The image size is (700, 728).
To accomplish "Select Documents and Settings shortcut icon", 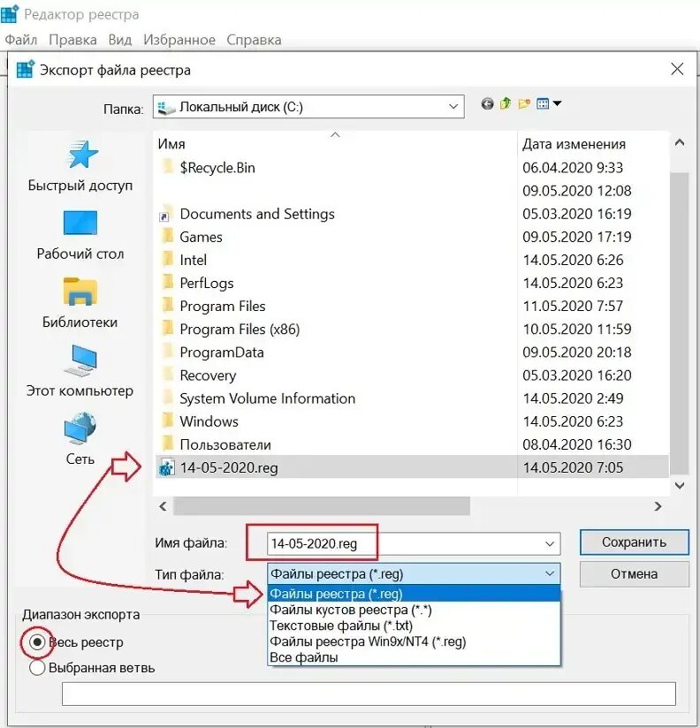I will tap(167, 214).
